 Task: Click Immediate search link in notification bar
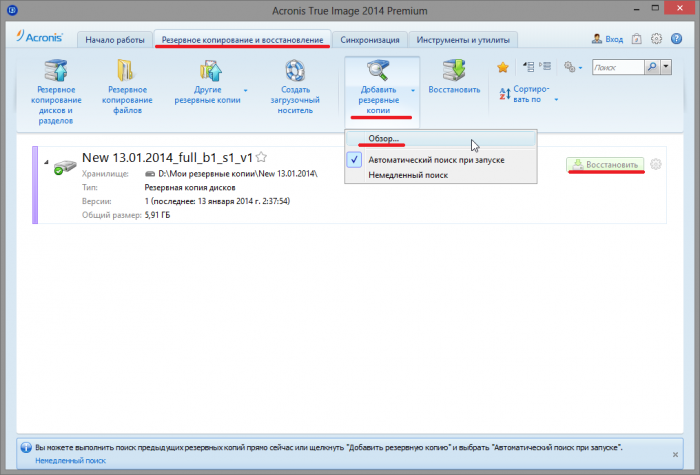[71, 460]
